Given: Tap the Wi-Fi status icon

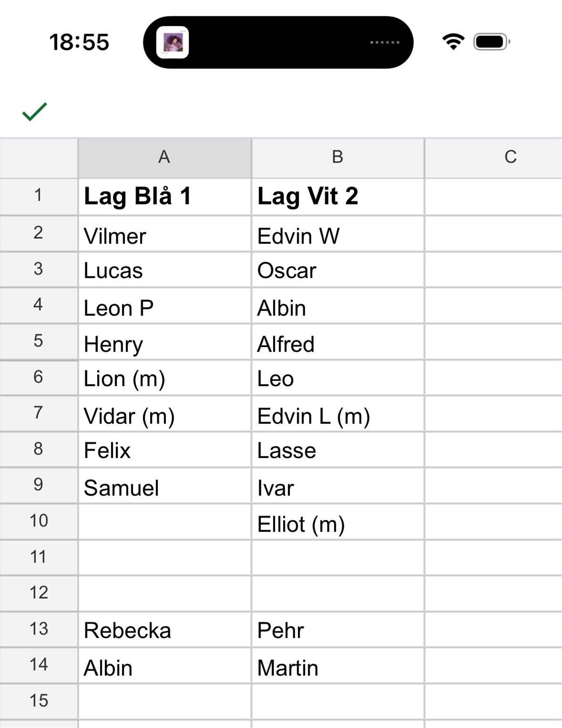Looking at the screenshot, I should coord(453,42).
